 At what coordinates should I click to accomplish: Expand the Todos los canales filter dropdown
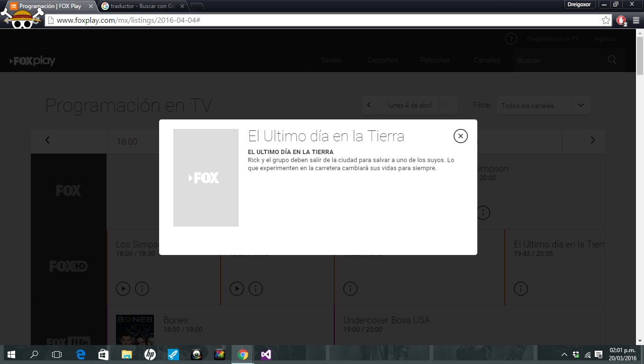(x=543, y=105)
